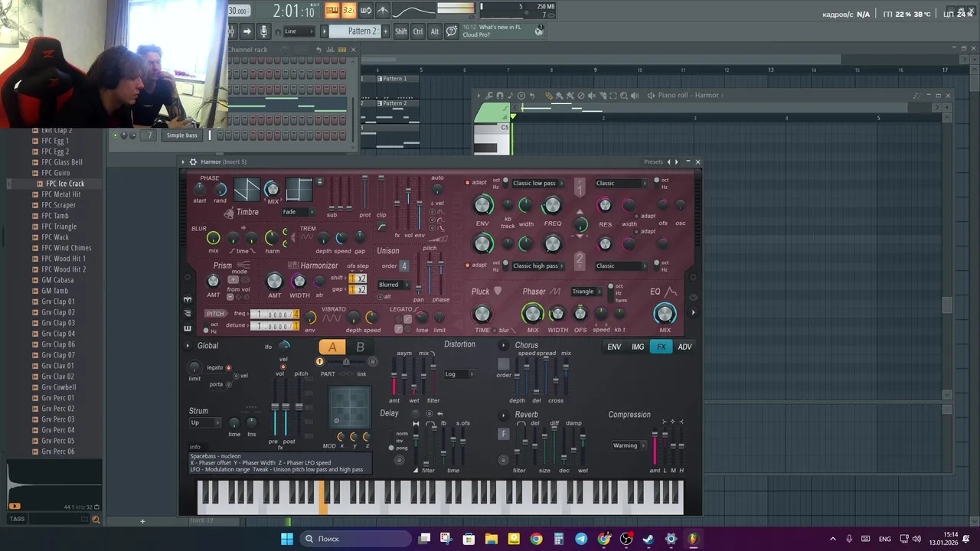Click the Alt button in toolbar
This screenshot has height=551, width=980.
[x=435, y=31]
